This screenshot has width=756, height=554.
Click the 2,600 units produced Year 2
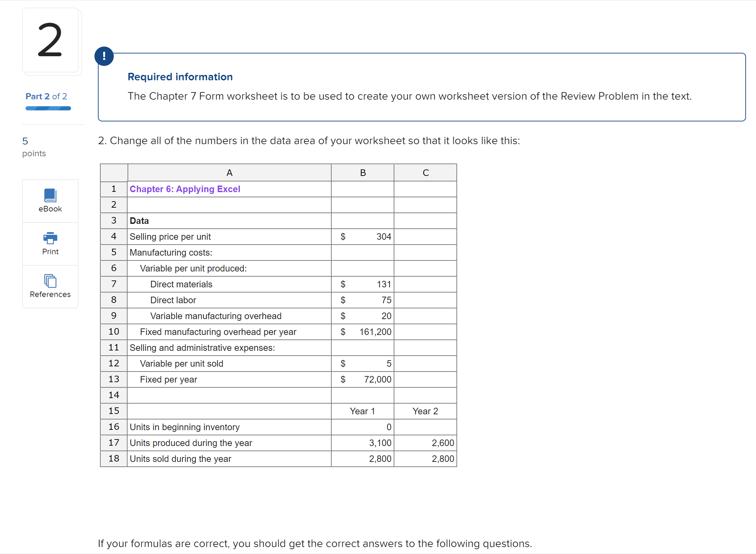click(x=443, y=443)
